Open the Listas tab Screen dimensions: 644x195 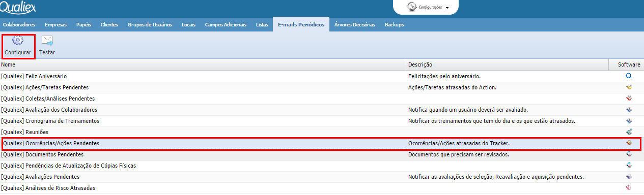tap(262, 24)
